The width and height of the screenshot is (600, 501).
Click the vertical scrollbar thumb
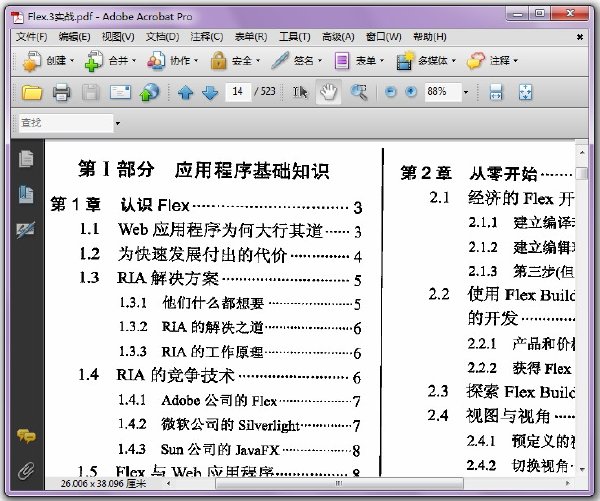pos(582,173)
